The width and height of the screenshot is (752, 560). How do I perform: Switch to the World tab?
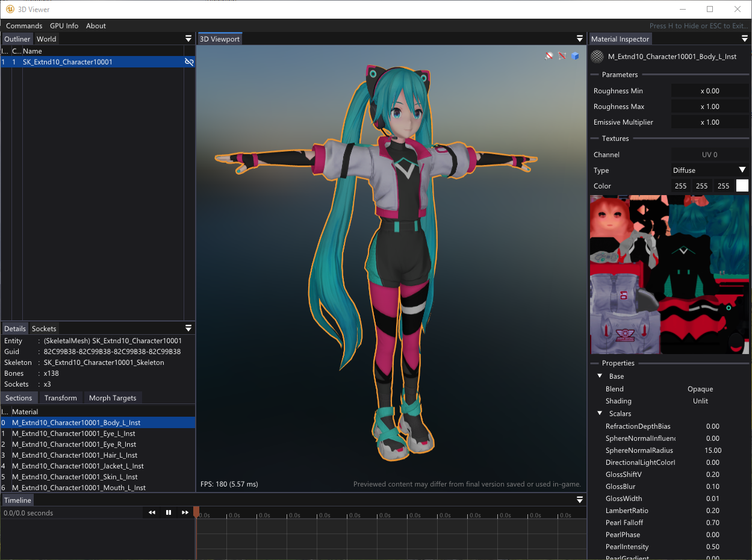tap(46, 39)
